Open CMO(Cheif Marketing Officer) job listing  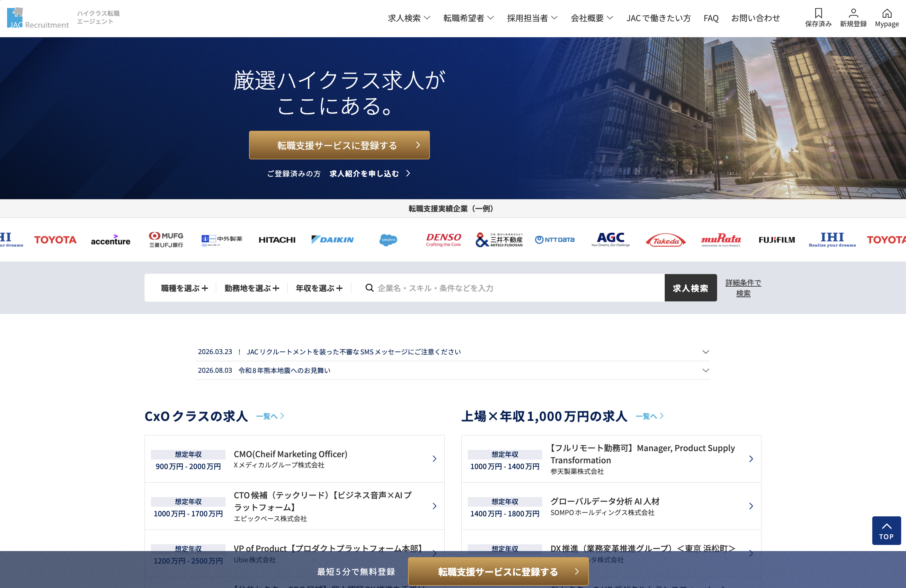[294, 459]
